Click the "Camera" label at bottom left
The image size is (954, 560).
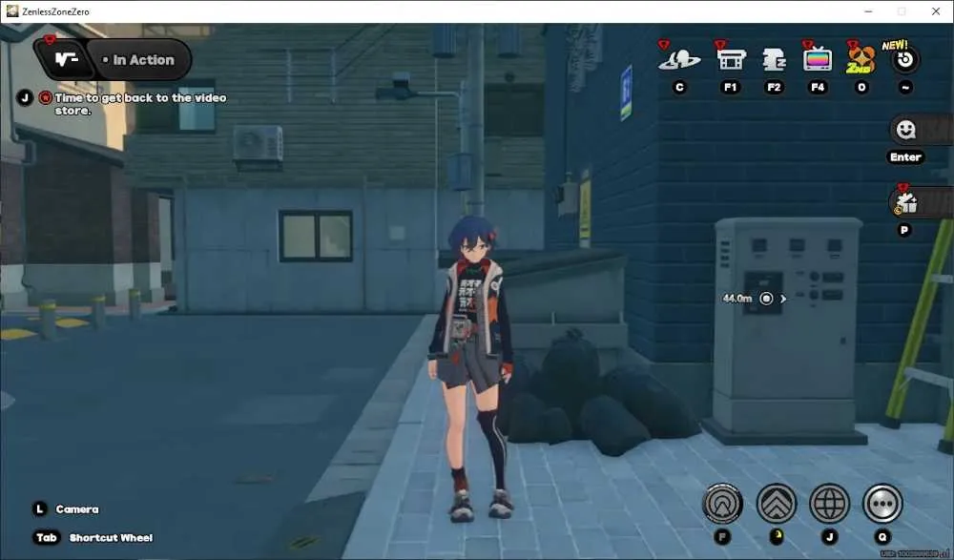[x=77, y=509]
